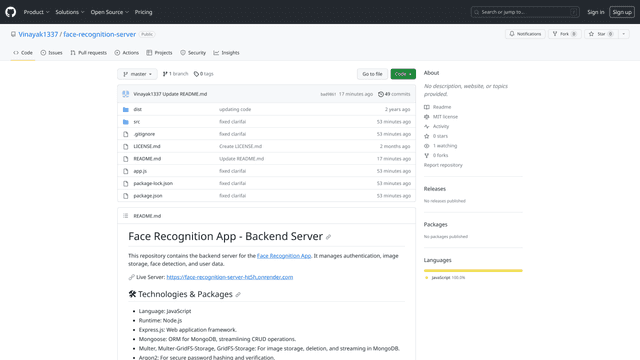Open the Update README.md latest commit message
640x360 pixels.
pyautogui.click(x=184, y=94)
